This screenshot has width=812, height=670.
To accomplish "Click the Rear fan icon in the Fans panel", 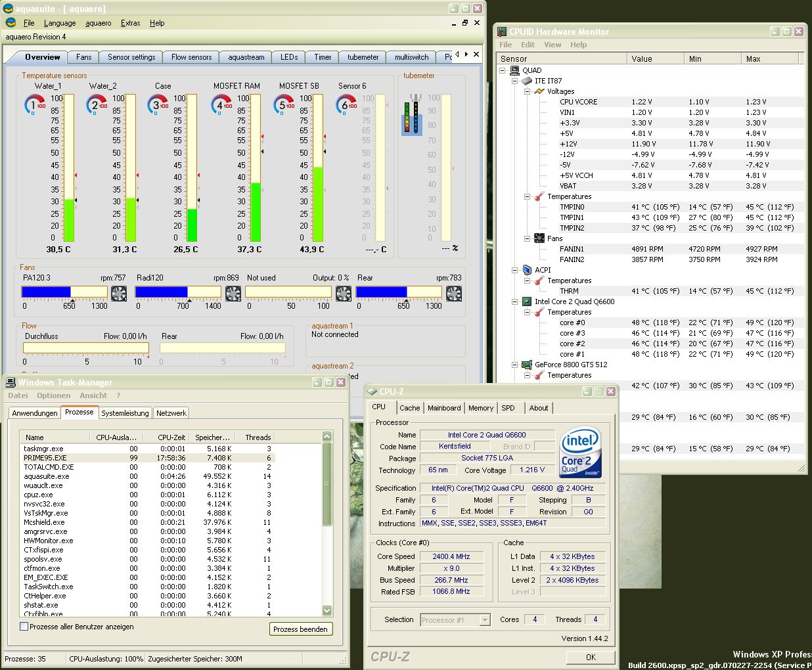I will coord(454,294).
